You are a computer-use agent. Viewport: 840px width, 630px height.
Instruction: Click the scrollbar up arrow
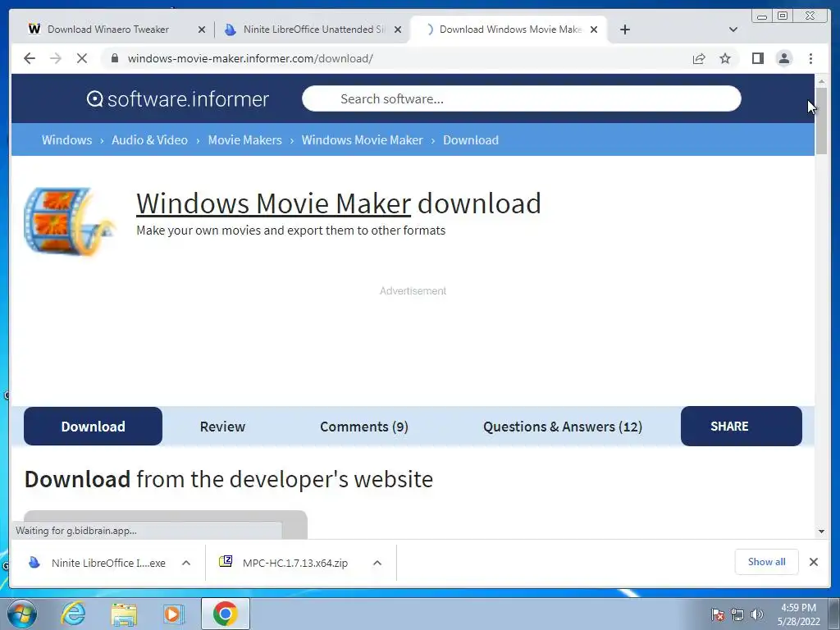point(821,81)
